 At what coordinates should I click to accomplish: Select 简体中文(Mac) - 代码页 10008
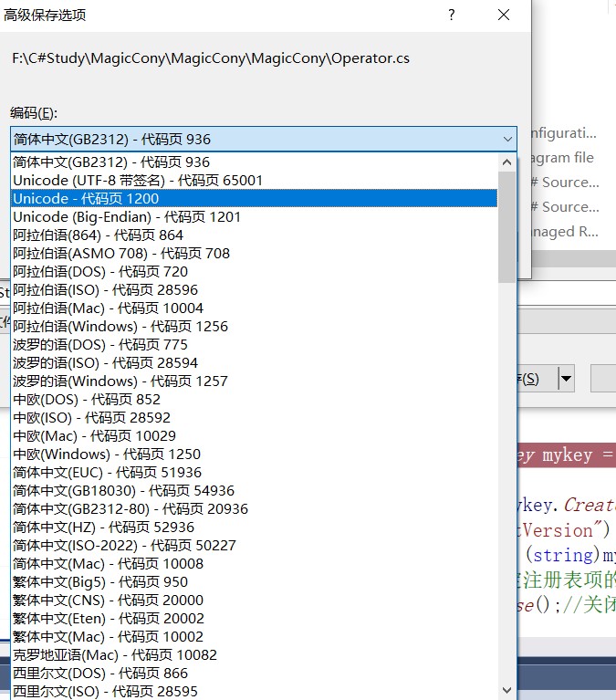coord(254,564)
